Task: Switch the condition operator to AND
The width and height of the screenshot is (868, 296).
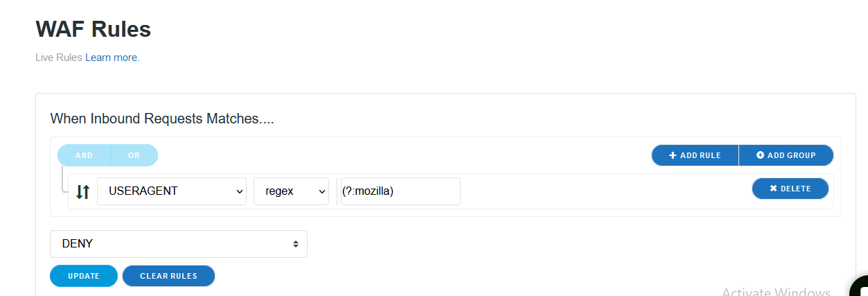Action: click(x=84, y=155)
